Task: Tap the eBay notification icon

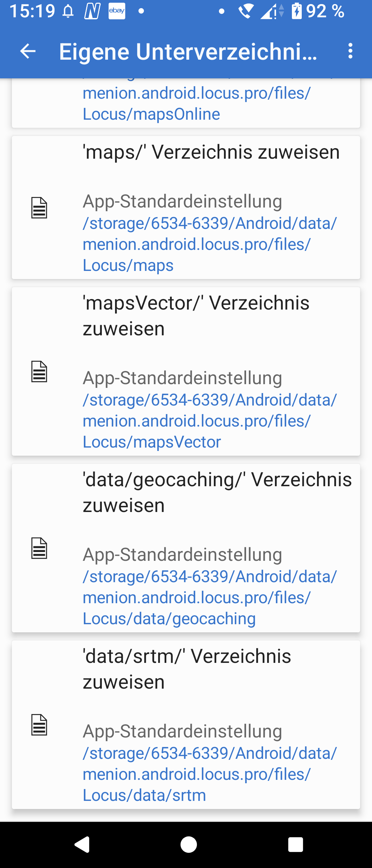Action: coord(117,11)
